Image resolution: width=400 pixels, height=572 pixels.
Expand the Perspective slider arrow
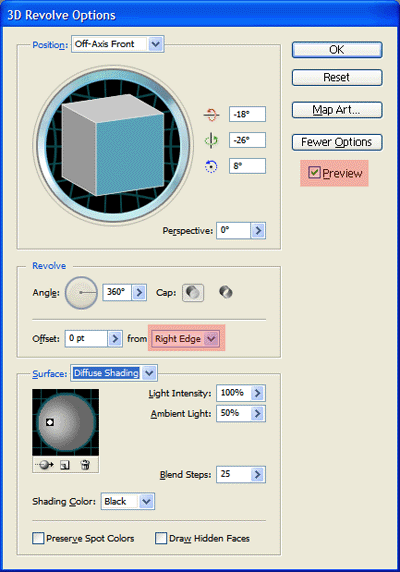tap(258, 231)
